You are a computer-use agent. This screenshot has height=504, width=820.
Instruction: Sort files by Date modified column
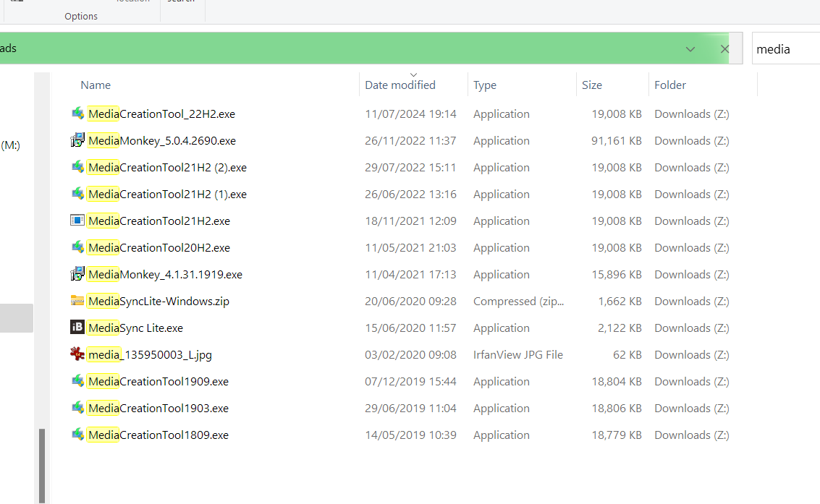[x=400, y=85]
